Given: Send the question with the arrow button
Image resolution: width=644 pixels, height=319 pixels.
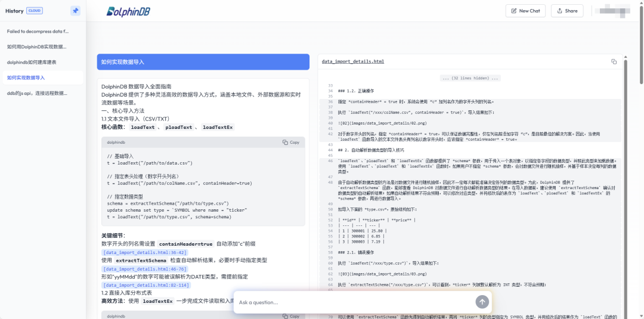Looking at the screenshot, I should tap(482, 302).
